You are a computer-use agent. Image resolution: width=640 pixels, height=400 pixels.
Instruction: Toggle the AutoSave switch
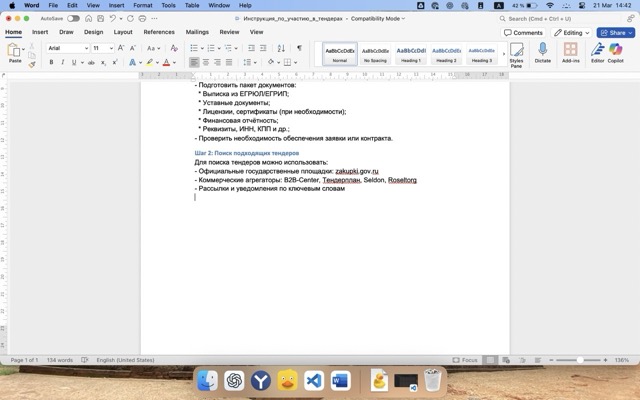[x=73, y=18]
